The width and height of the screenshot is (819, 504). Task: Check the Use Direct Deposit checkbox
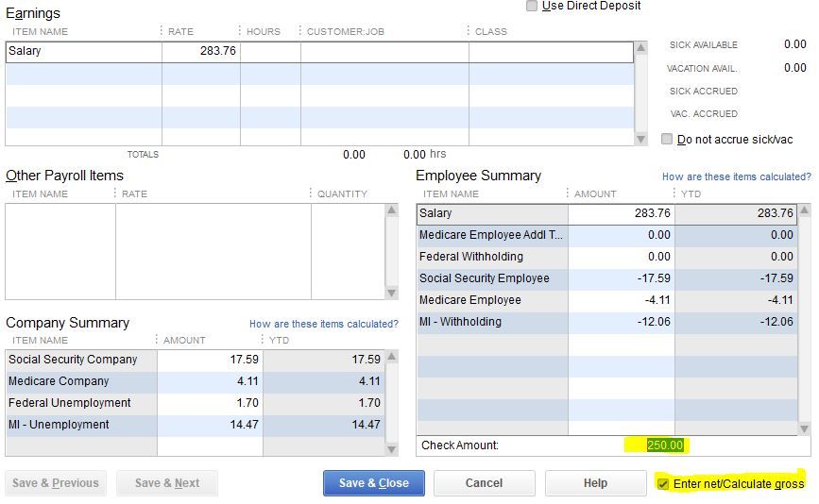pyautogui.click(x=532, y=6)
